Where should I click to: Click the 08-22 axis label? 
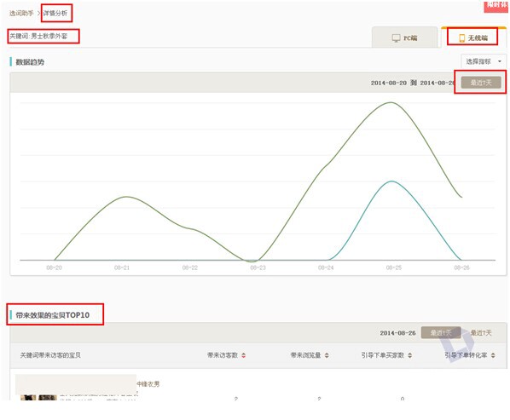point(190,268)
